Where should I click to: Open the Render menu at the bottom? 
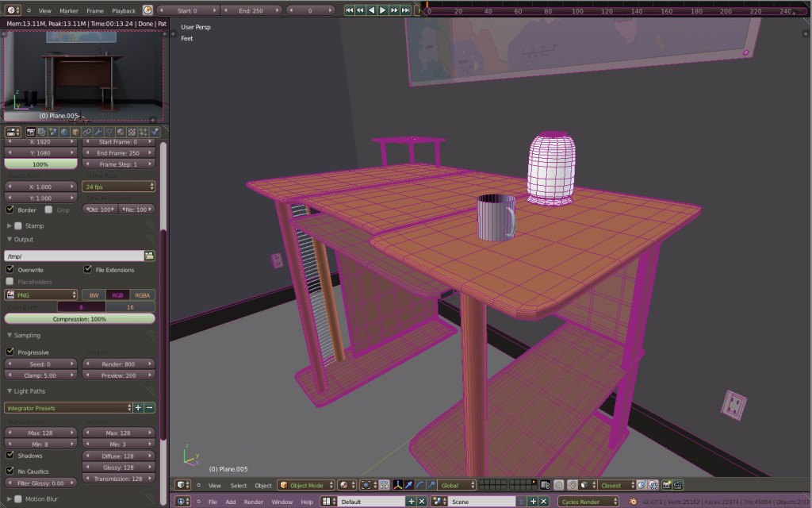tap(253, 501)
